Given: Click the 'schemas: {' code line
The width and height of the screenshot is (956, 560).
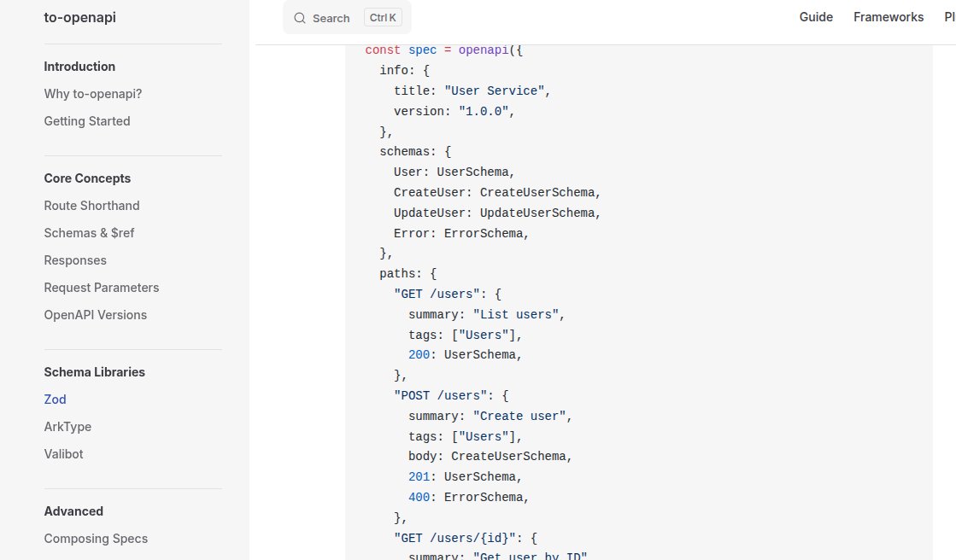Looking at the screenshot, I should coord(415,152).
